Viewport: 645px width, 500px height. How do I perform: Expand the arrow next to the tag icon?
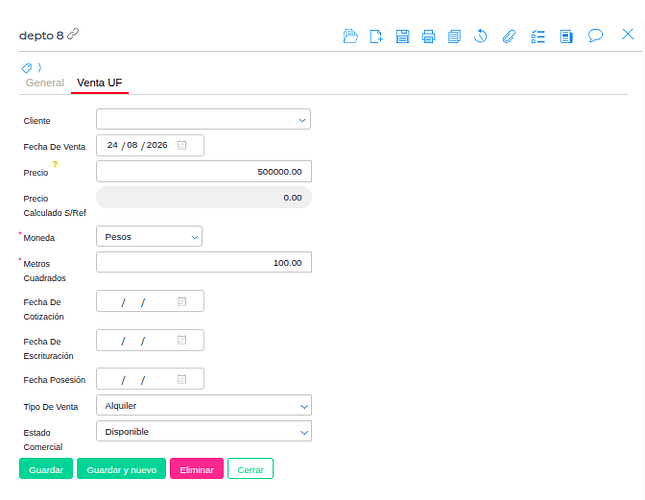click(39, 67)
